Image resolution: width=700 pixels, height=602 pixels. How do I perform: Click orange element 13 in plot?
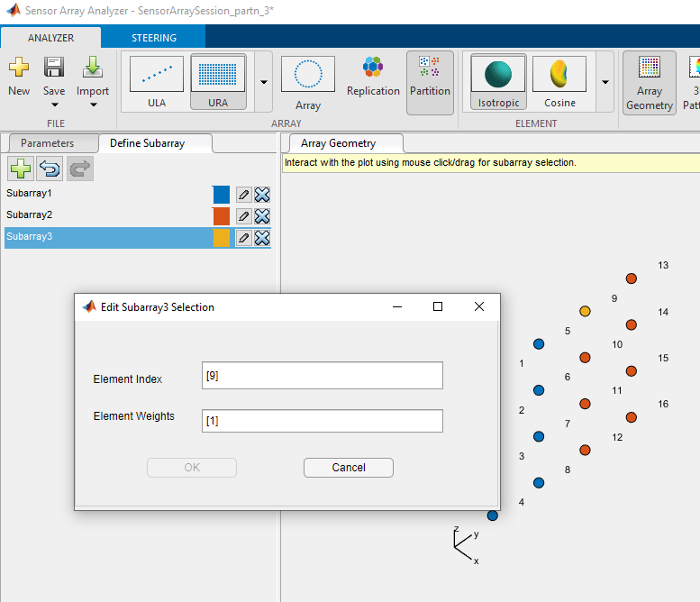click(632, 278)
